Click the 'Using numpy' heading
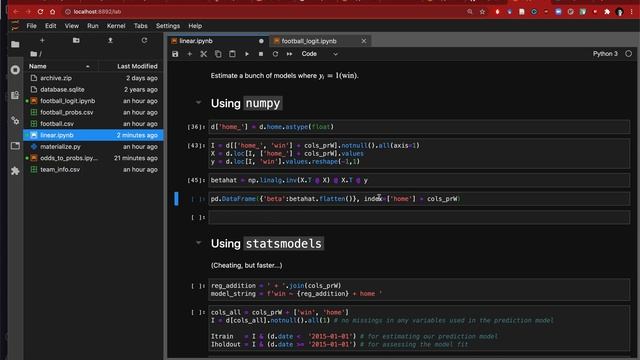 (x=247, y=103)
